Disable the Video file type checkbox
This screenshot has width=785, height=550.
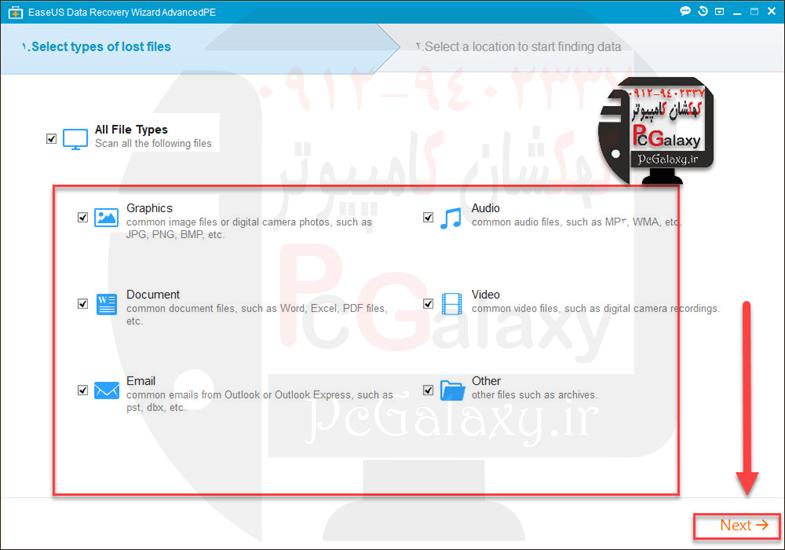point(428,304)
